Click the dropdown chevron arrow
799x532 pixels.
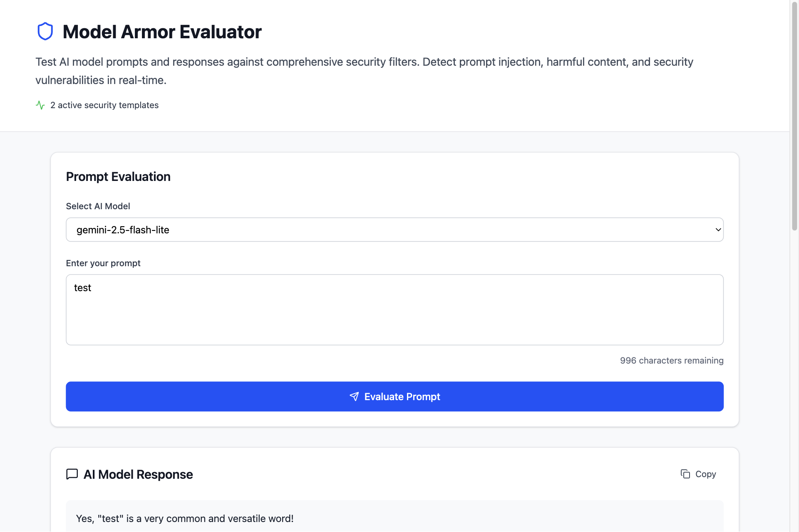[x=718, y=230]
